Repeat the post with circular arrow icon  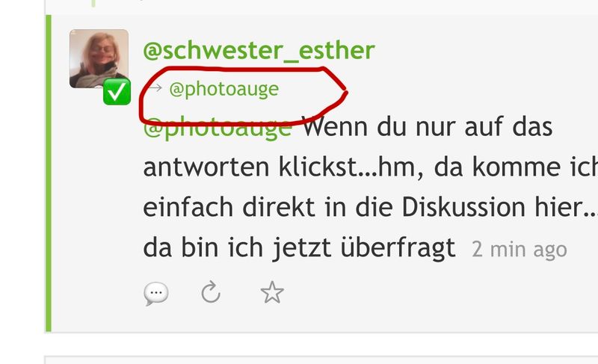click(x=211, y=292)
